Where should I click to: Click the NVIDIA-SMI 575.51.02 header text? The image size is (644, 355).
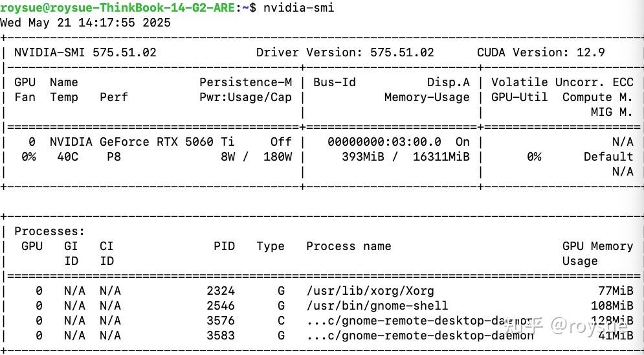pyautogui.click(x=85, y=52)
